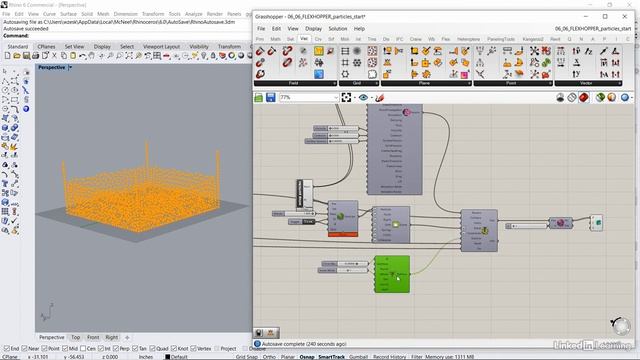The height and width of the screenshot is (360, 640).
Task: Click the Open file icon in Grasshopper canvas toolbar
Action: tap(259, 98)
